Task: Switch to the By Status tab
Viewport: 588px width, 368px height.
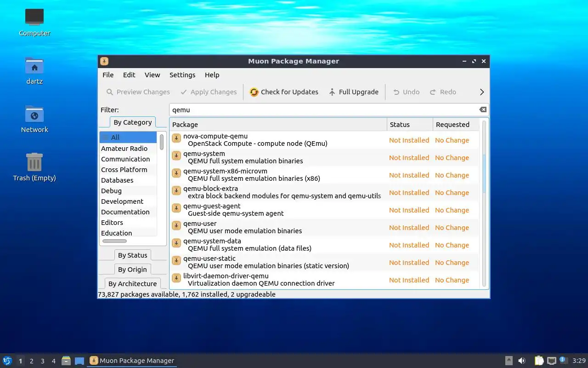Action: point(133,255)
